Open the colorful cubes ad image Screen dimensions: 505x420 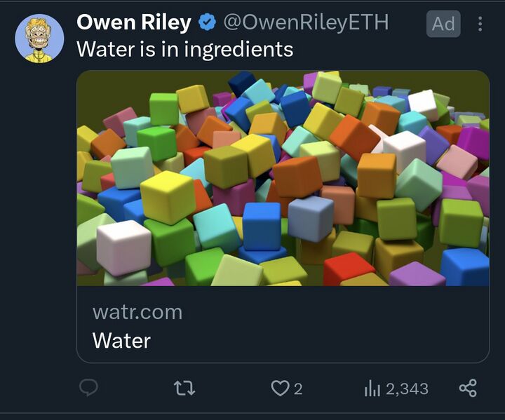point(283,178)
